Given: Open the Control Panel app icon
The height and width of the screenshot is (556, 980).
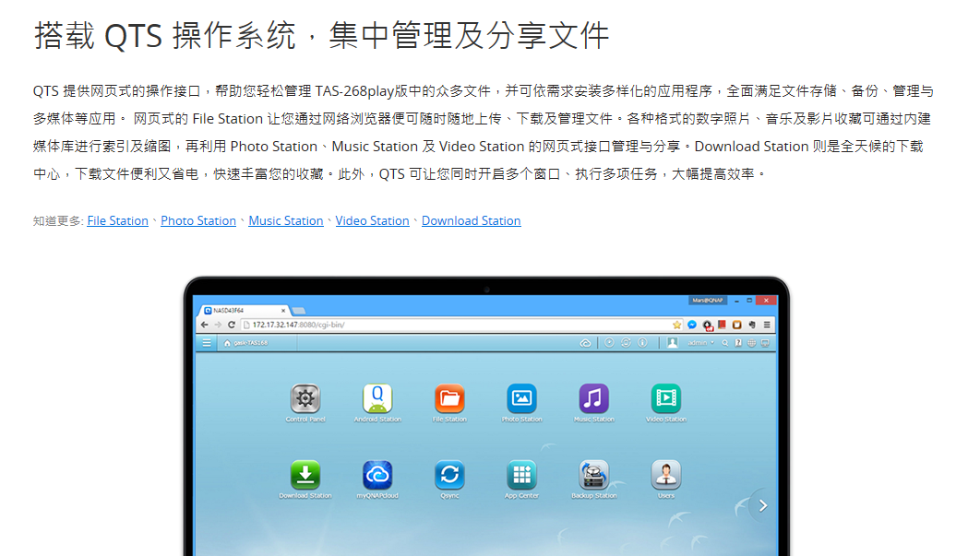Looking at the screenshot, I should [305, 398].
